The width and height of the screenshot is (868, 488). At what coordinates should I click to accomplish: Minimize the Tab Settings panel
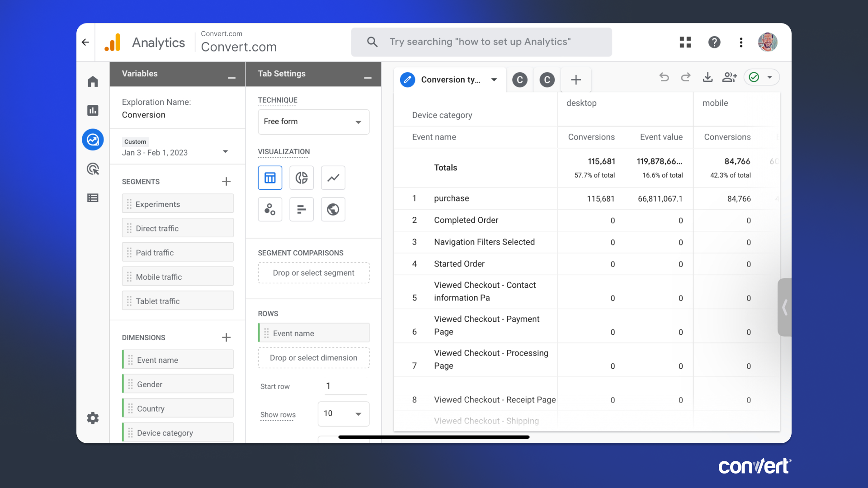pos(368,78)
